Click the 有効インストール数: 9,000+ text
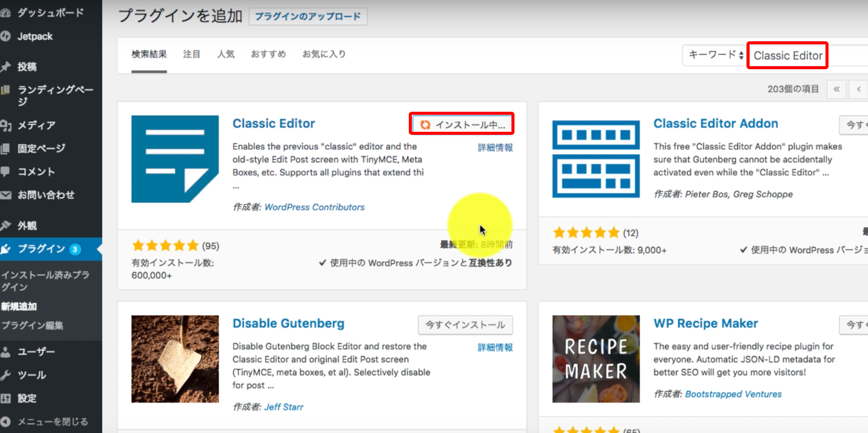The width and height of the screenshot is (868, 433). pyautogui.click(x=609, y=250)
